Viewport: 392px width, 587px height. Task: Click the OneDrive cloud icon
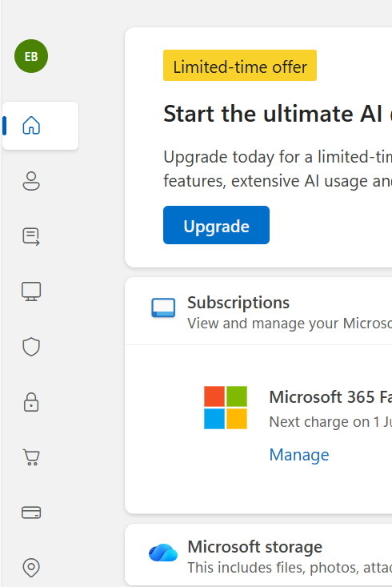tap(163, 553)
